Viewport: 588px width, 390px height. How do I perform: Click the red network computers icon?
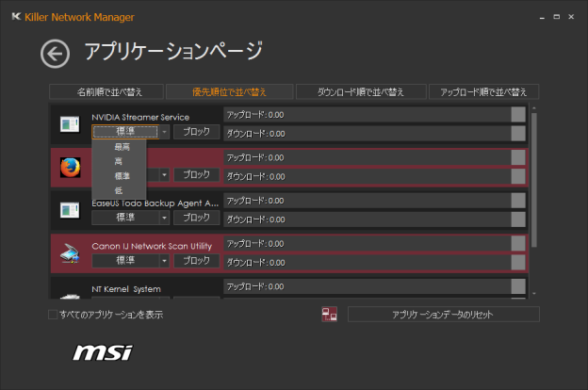pos(329,315)
